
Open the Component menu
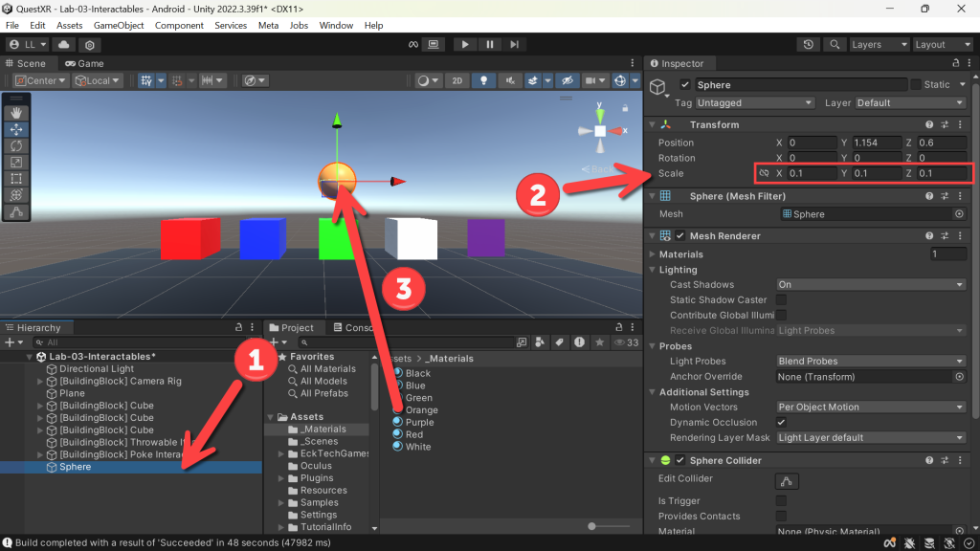coord(179,26)
